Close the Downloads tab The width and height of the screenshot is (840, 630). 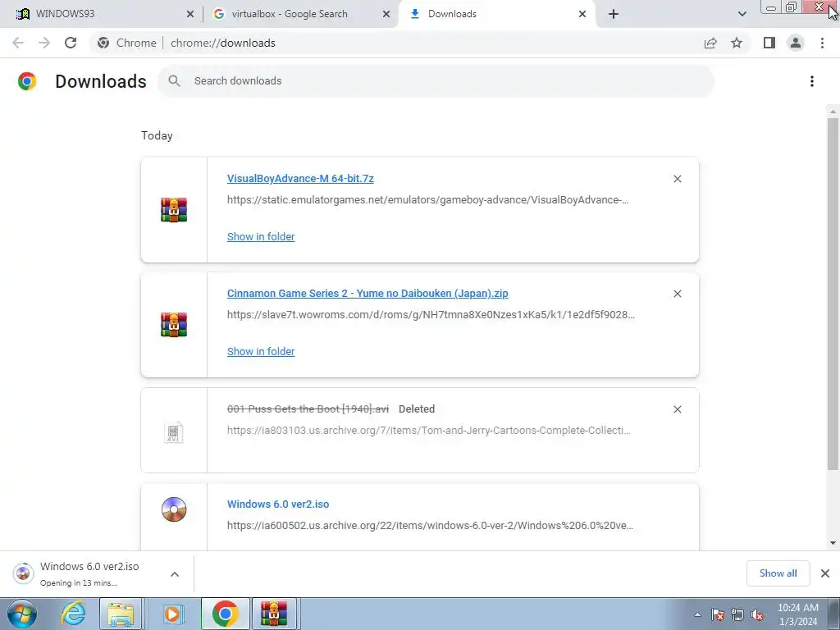coord(582,14)
